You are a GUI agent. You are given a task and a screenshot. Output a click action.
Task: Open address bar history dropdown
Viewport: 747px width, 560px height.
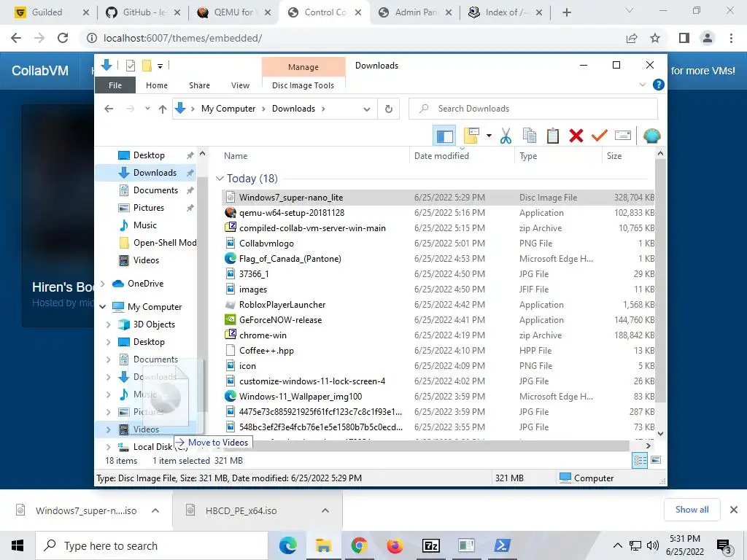366,109
